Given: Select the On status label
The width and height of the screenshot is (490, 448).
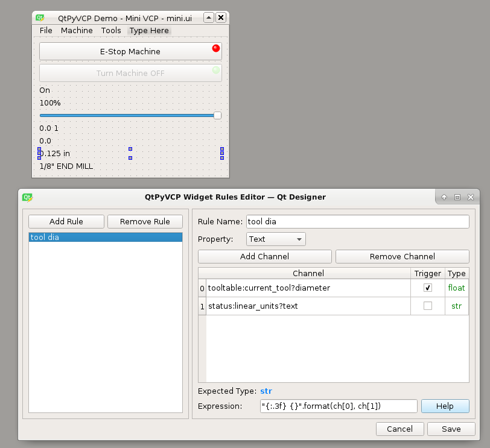Looking at the screenshot, I should click(x=45, y=90).
